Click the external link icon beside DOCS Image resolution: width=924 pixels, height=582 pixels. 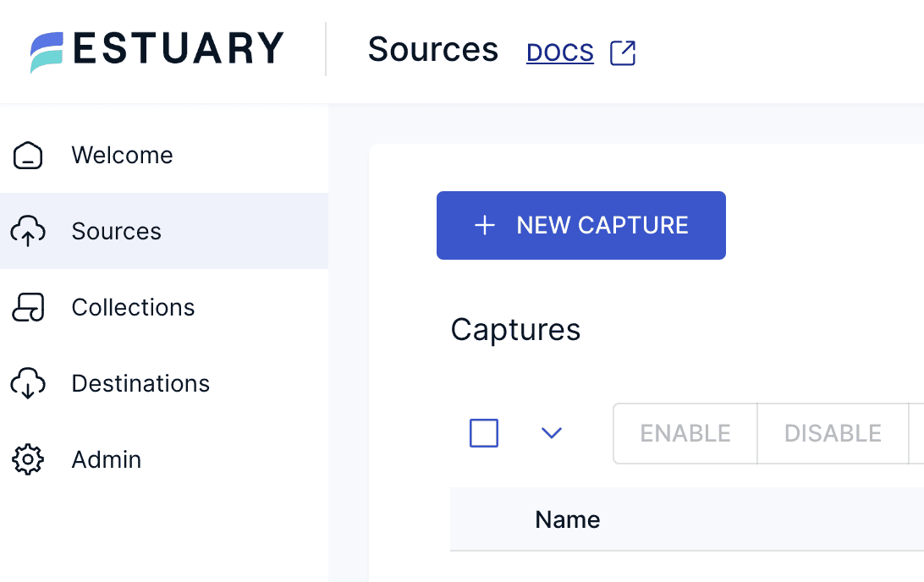(623, 52)
